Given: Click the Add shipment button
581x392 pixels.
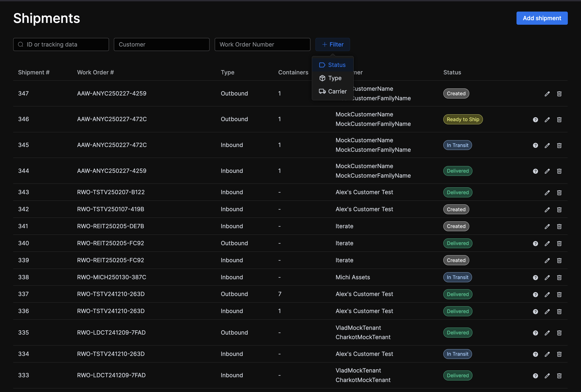Looking at the screenshot, I should (x=542, y=18).
